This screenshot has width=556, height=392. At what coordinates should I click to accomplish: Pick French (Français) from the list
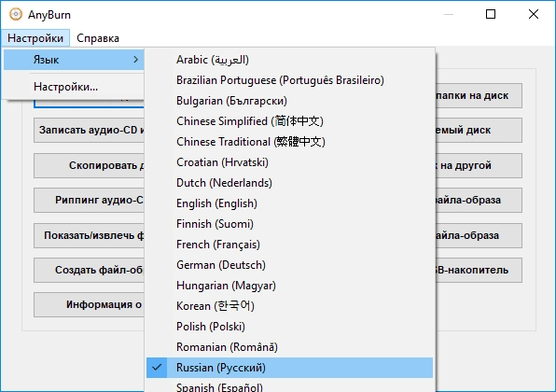[289, 245]
